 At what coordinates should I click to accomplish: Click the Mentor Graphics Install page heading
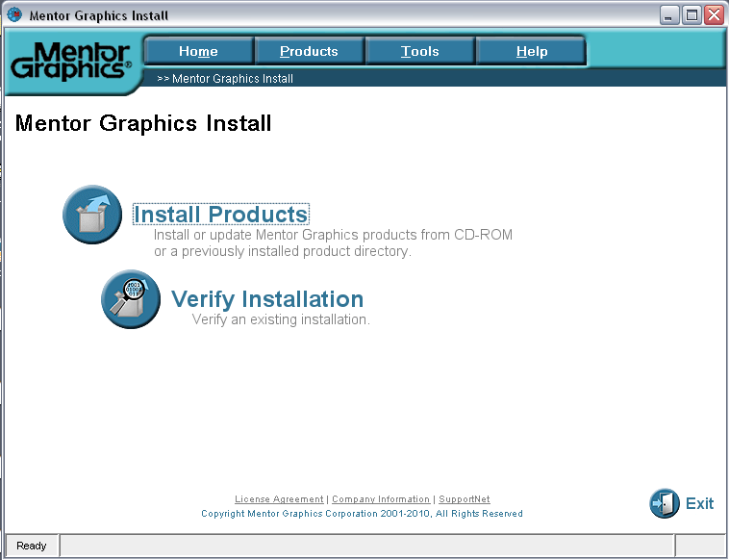pos(143,123)
